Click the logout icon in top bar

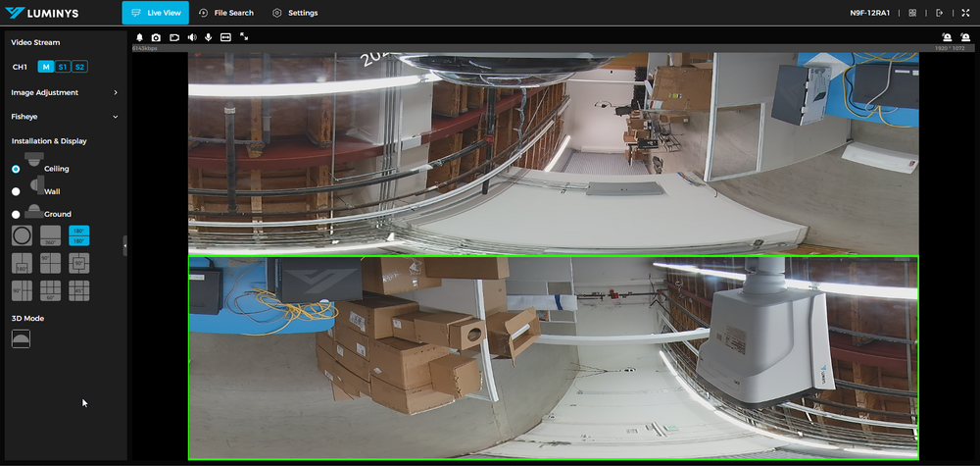pyautogui.click(x=939, y=13)
